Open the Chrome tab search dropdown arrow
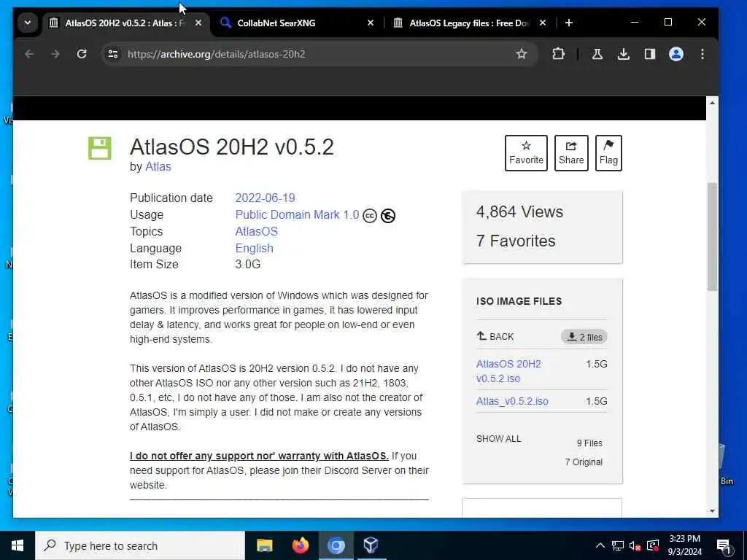Image resolution: width=747 pixels, height=560 pixels. tap(28, 23)
